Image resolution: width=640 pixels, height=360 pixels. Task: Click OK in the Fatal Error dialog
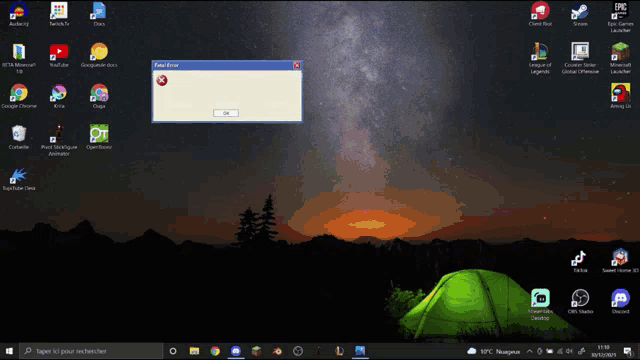(226, 113)
